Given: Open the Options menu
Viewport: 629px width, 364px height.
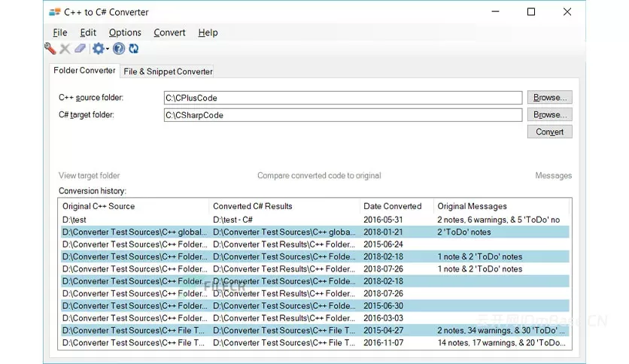Looking at the screenshot, I should click(125, 32).
